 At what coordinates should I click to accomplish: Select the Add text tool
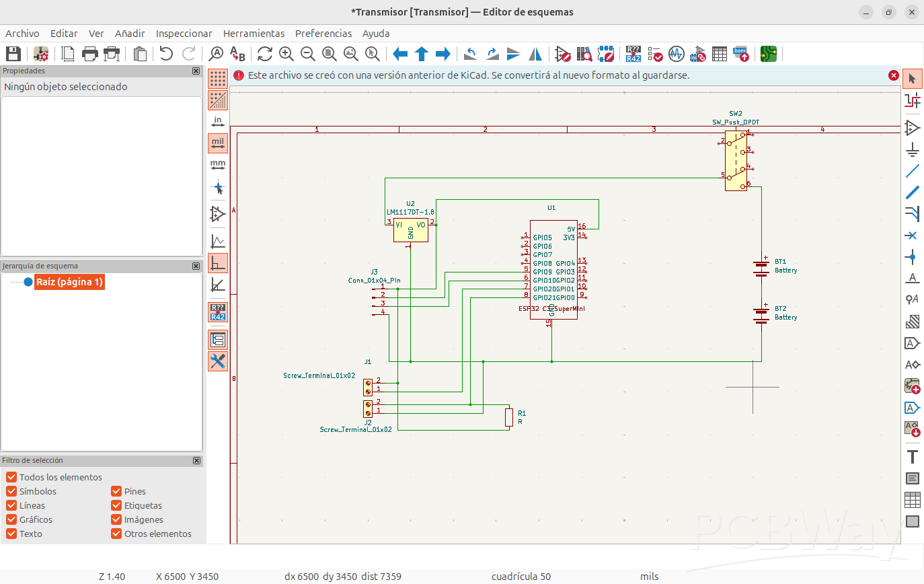(913, 457)
